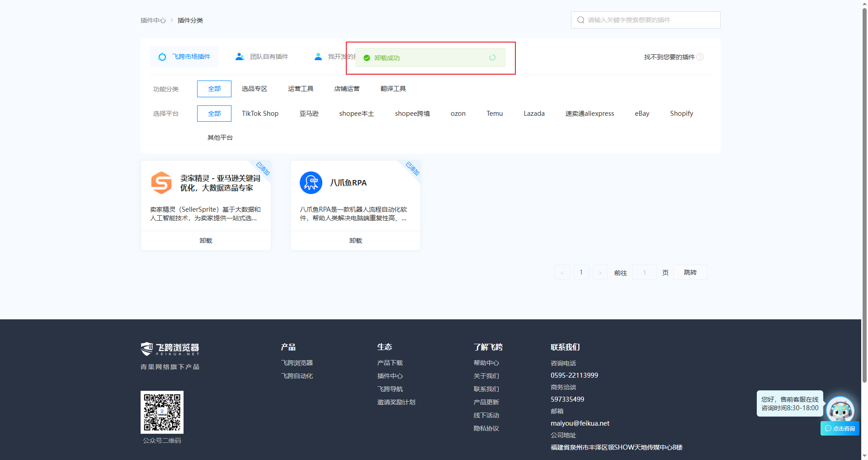Click 找不到您要的插件 link
The height and width of the screenshot is (460, 868).
(669, 57)
